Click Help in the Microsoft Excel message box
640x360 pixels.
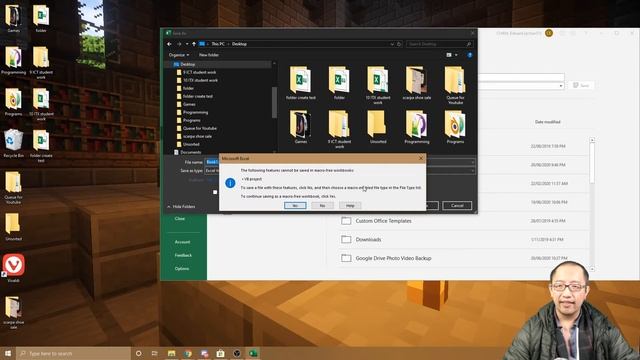pyautogui.click(x=350, y=206)
